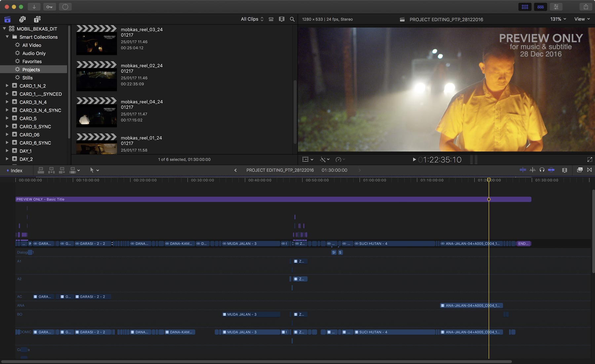Select All Video smart collection
The width and height of the screenshot is (595, 364).
click(31, 45)
